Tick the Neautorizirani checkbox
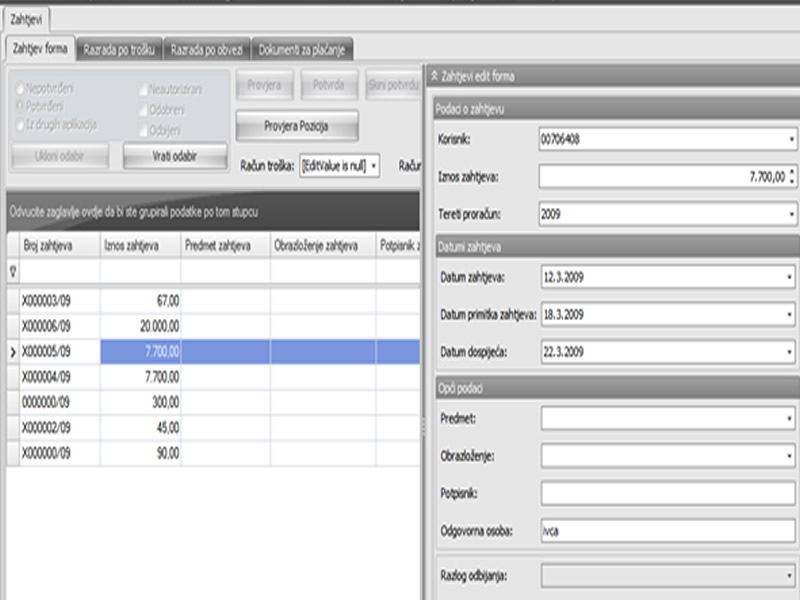Viewport: 800px width, 600px height. click(143, 90)
